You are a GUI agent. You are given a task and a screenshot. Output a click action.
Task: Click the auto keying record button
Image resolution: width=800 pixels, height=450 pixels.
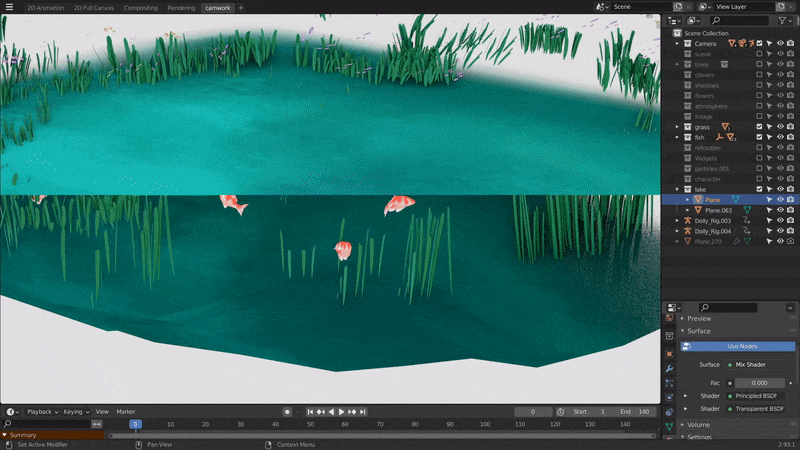tap(287, 412)
